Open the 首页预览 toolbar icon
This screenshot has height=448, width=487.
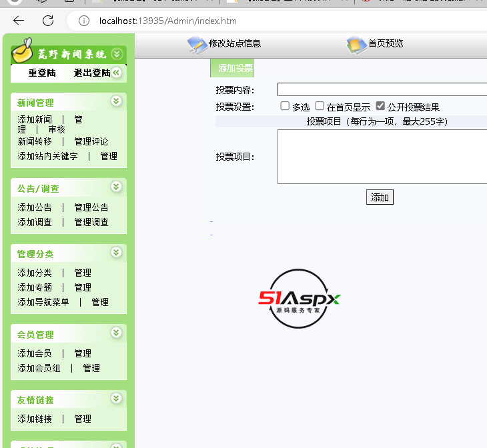(356, 45)
